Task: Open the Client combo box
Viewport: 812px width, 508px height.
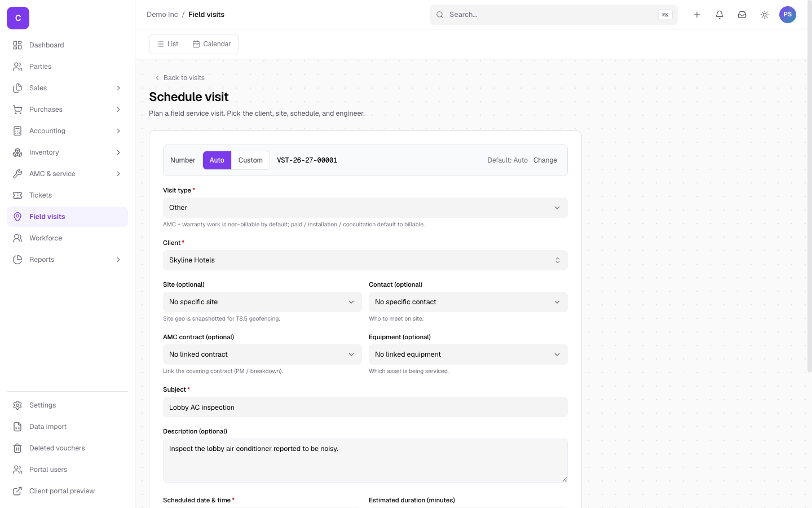Action: (x=365, y=260)
